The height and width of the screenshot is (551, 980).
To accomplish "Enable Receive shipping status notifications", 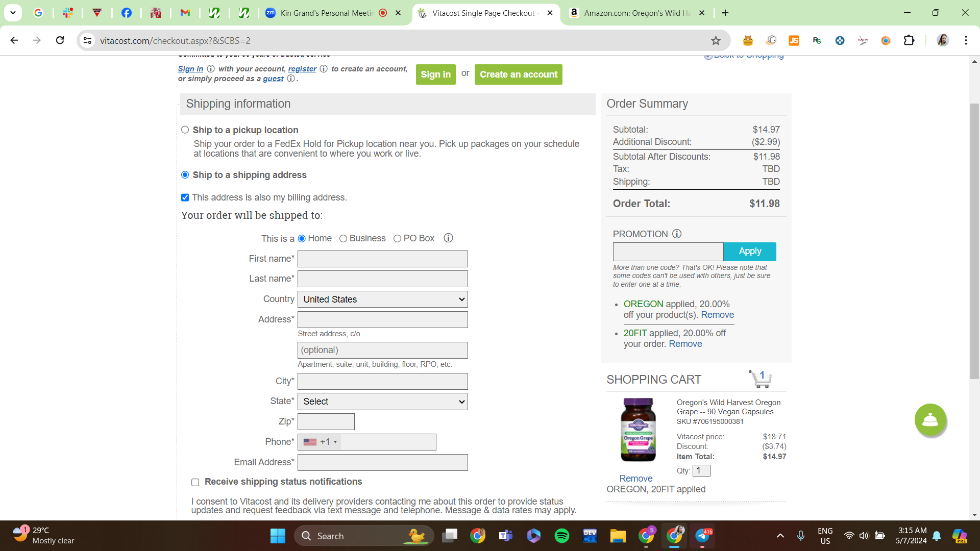I will [x=195, y=482].
